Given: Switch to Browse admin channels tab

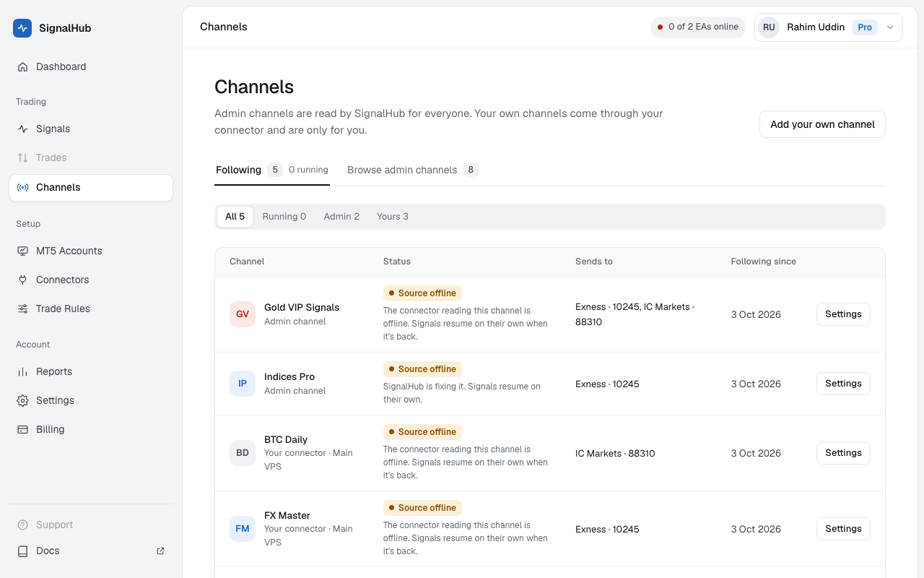Looking at the screenshot, I should pos(413,170).
